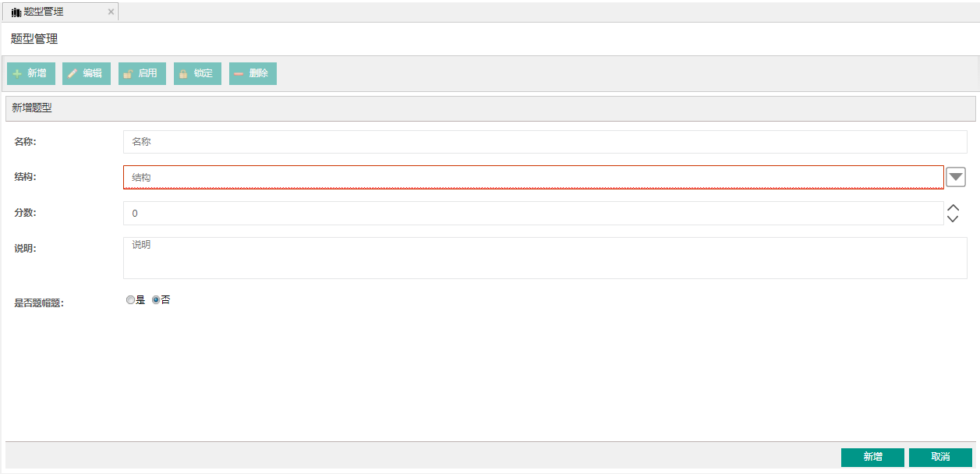Focus the 名称 input field
Viewport: 980px width, 474px height.
pyautogui.click(x=545, y=142)
